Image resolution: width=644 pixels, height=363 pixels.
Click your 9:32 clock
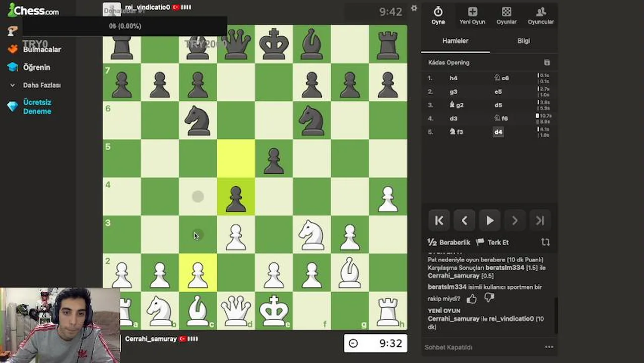(375, 343)
